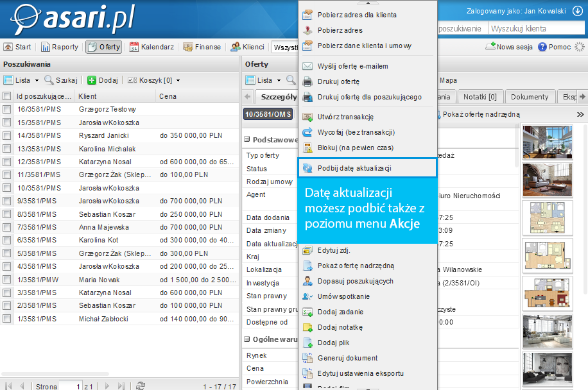Click the Start home icon
588x390 pixels.
tap(8, 47)
